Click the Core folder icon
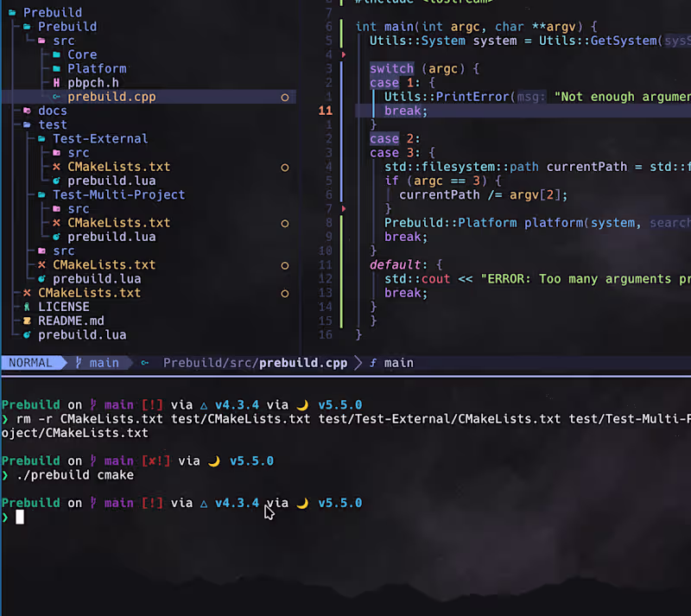691x616 pixels. [x=56, y=54]
